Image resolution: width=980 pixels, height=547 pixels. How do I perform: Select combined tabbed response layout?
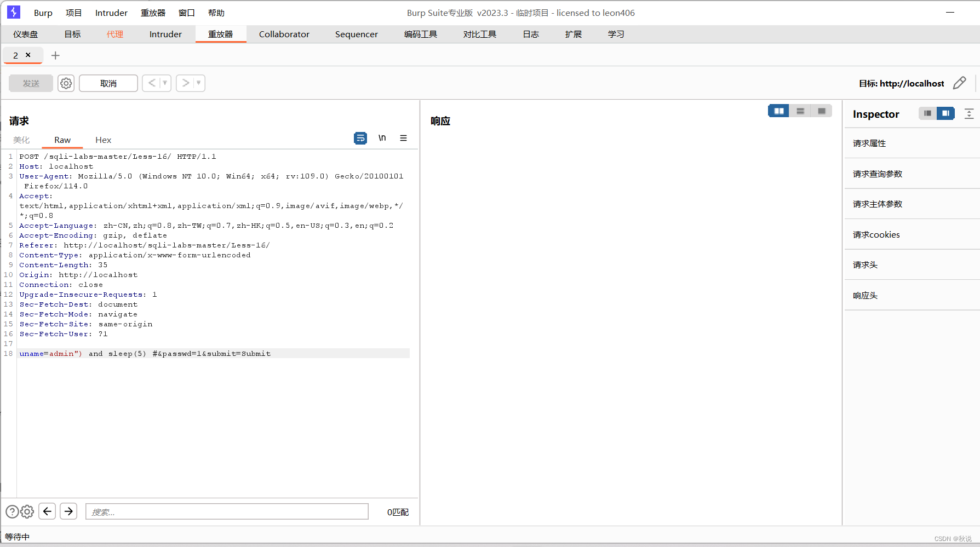822,111
